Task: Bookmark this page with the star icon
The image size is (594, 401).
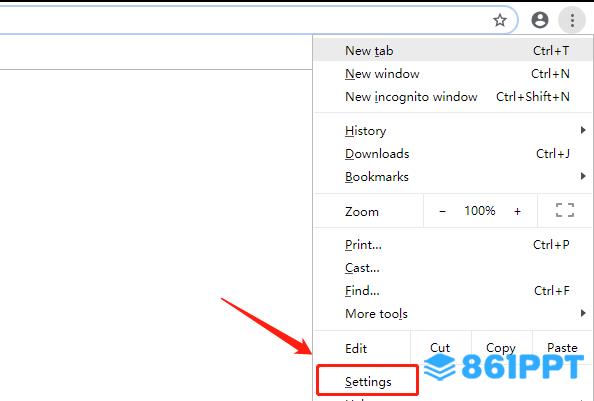Action: (500, 20)
